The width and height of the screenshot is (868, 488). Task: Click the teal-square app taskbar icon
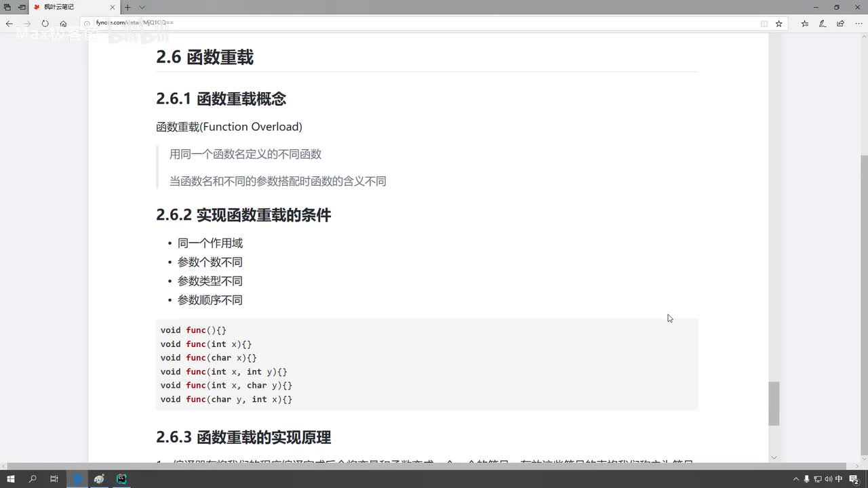tap(121, 479)
